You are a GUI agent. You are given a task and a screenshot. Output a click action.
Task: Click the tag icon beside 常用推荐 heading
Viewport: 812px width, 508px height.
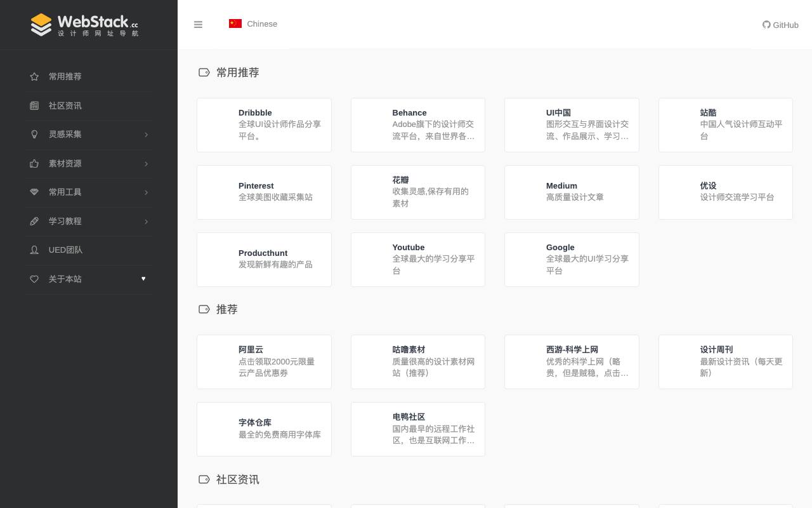click(x=204, y=72)
